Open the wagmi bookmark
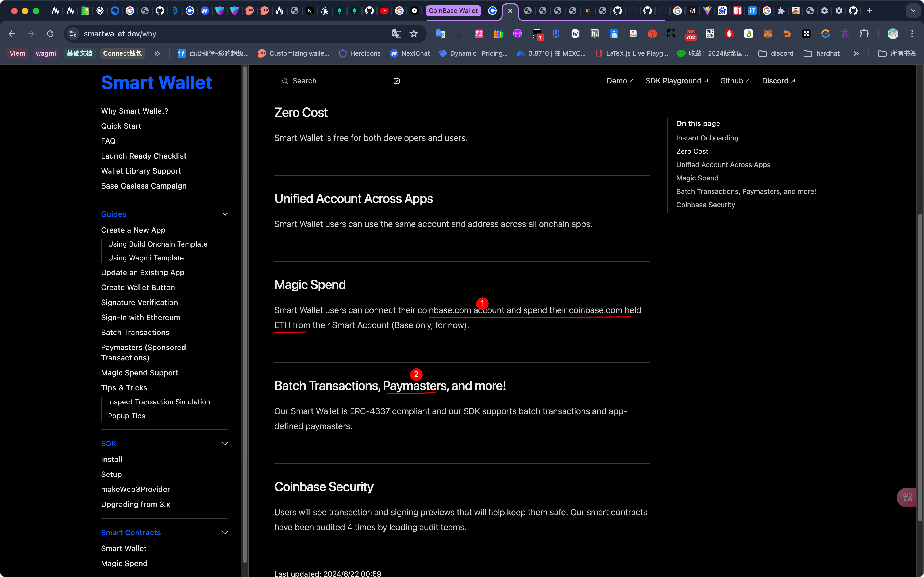This screenshot has width=924, height=577. coord(46,53)
